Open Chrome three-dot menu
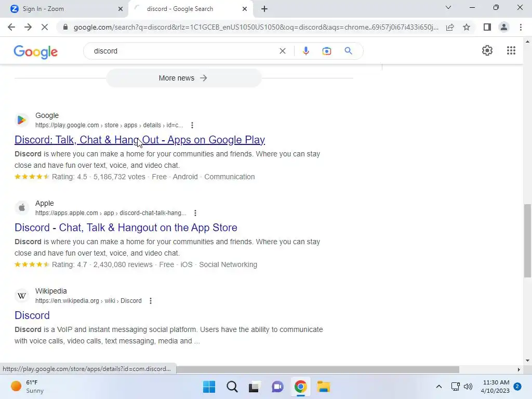532x399 pixels. (521, 27)
